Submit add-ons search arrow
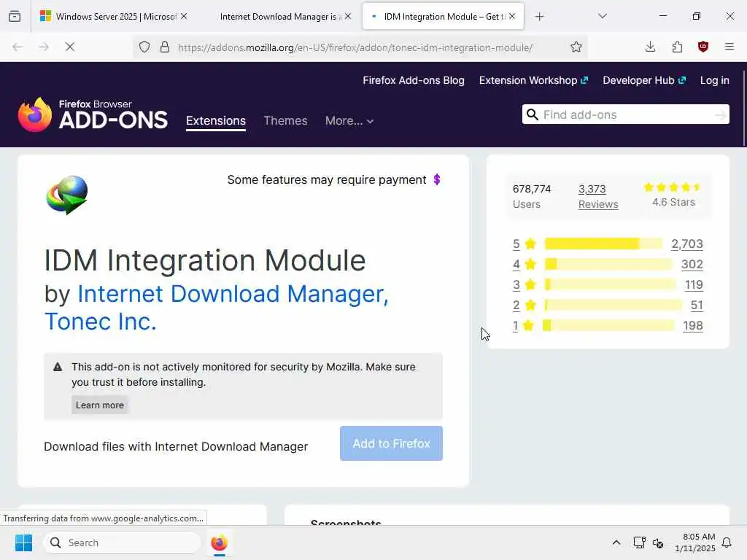Viewport: 747px width, 560px height. pos(721,114)
